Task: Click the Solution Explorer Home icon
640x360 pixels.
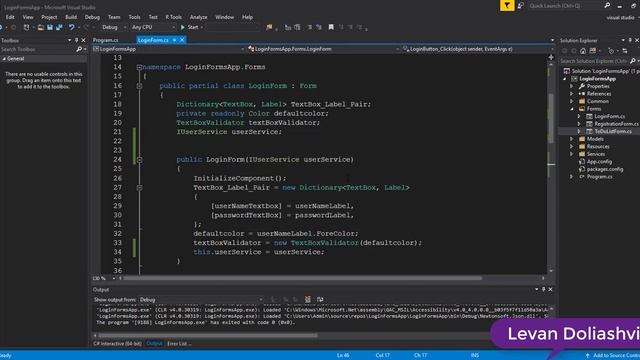Action: click(583, 51)
